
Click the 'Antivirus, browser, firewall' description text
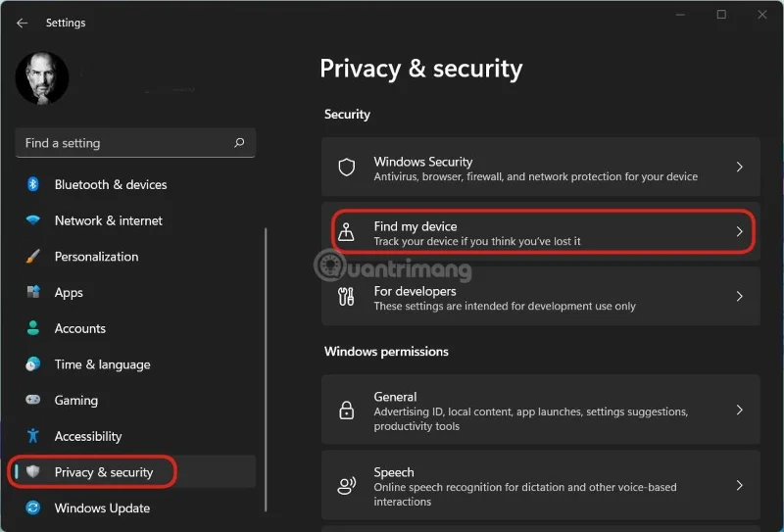coord(535,176)
